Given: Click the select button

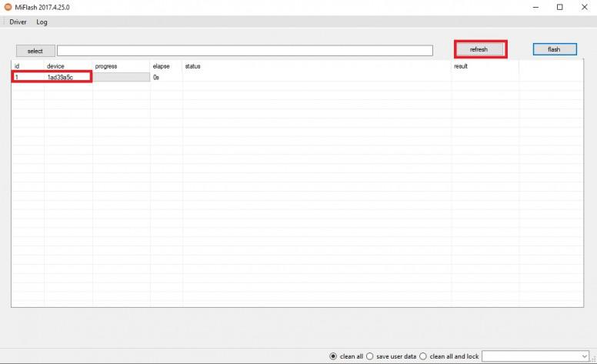Looking at the screenshot, I should click(35, 51).
